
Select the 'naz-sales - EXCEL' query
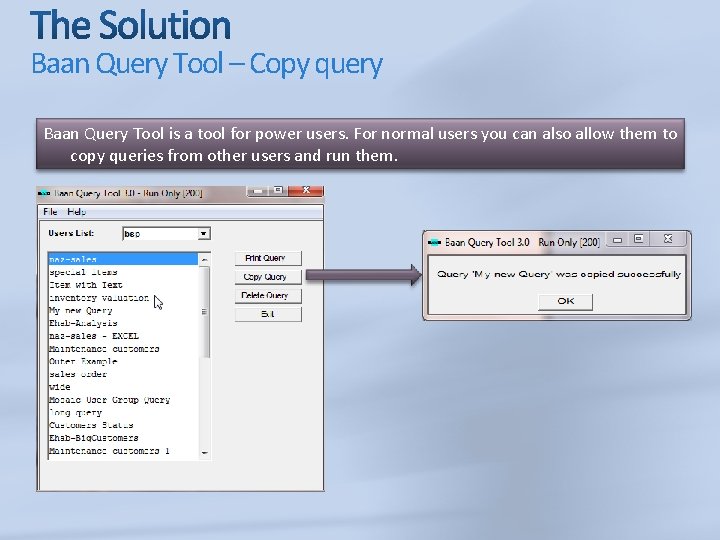(123, 336)
